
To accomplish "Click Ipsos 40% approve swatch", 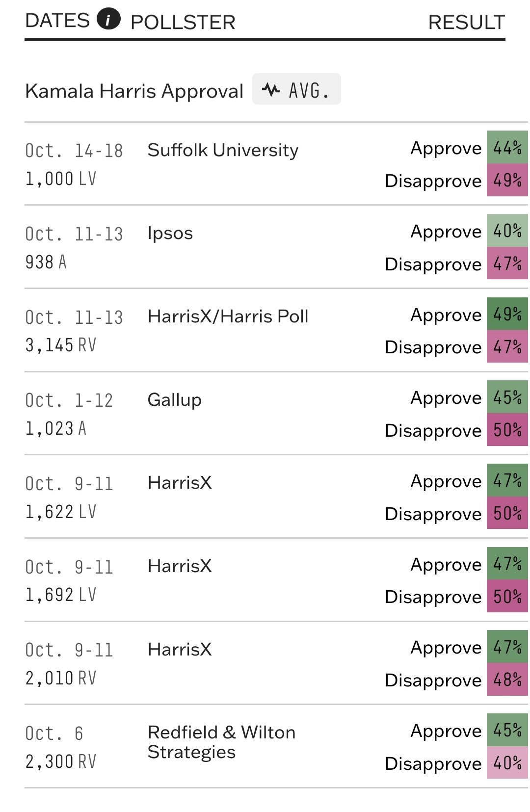I will [507, 231].
